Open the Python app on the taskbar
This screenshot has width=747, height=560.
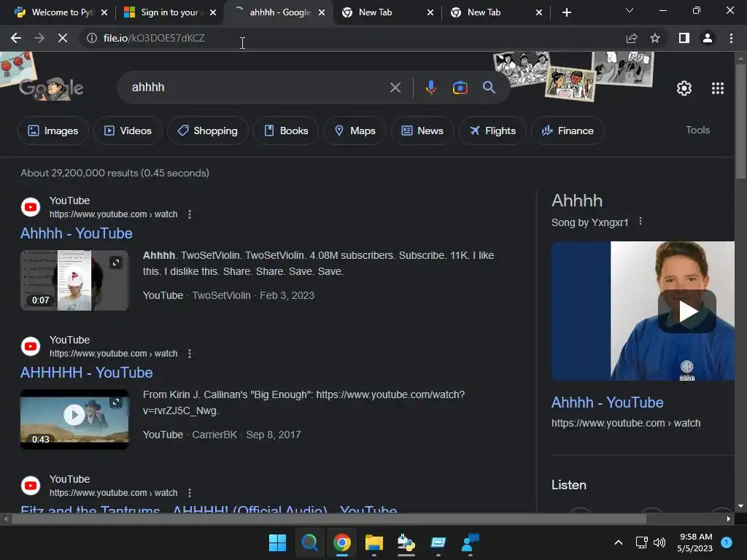coord(406,542)
